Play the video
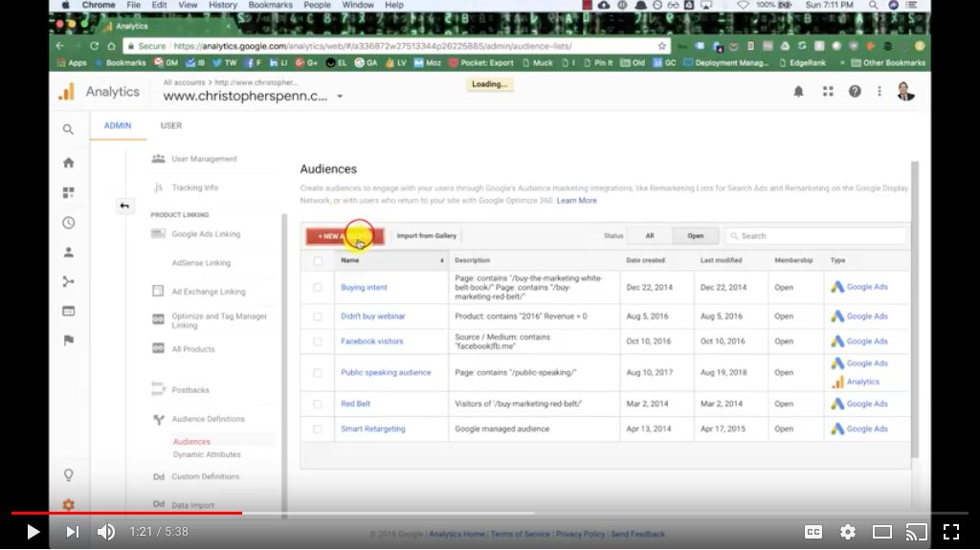The width and height of the screenshot is (980, 550). (x=33, y=532)
